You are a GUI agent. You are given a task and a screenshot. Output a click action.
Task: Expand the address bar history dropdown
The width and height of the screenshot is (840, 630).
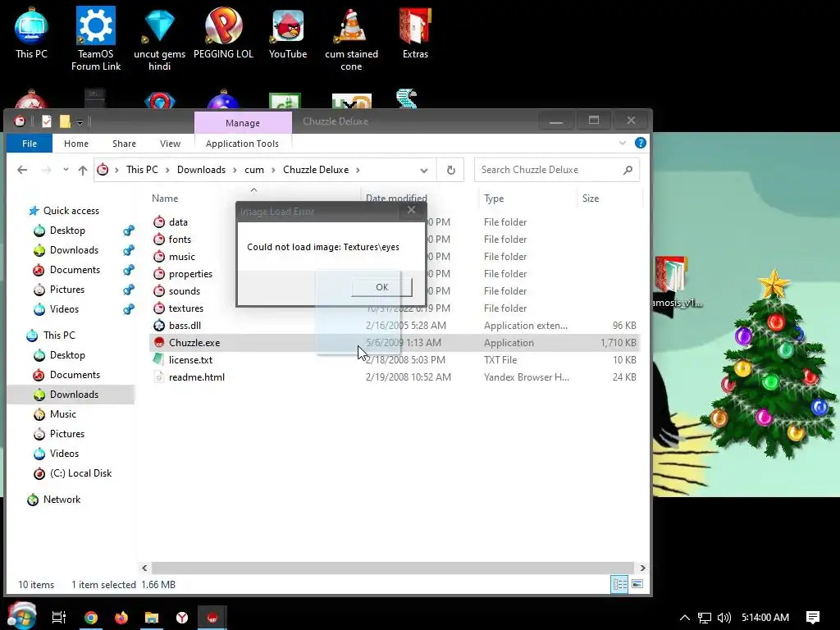424,171
